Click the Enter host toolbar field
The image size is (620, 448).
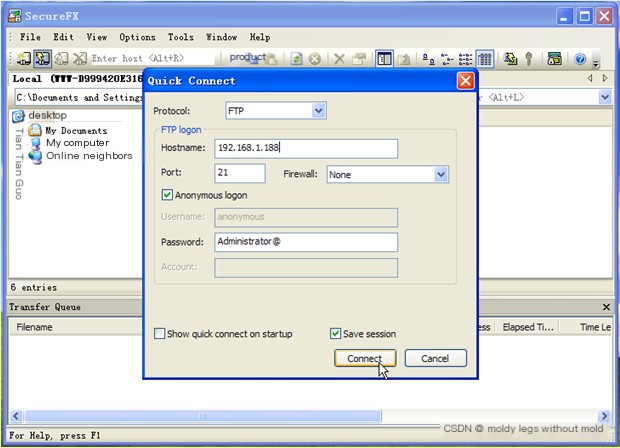(153, 59)
